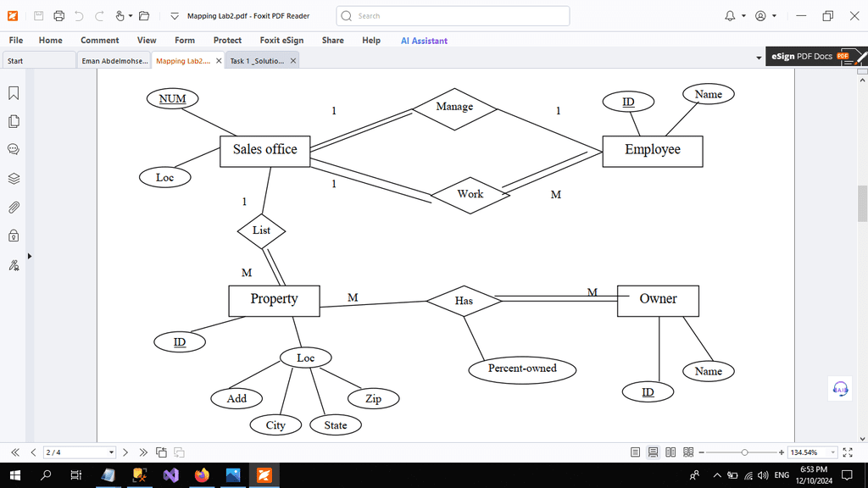Click the vertical scrollbar thumb
This screenshot has height=488, width=868.
click(862, 203)
